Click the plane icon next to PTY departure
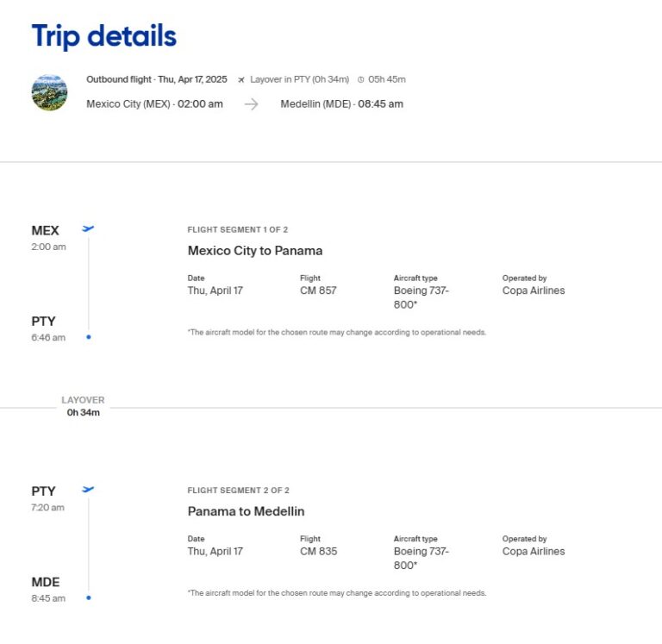Image resolution: width=662 pixels, height=644 pixels. (x=88, y=489)
